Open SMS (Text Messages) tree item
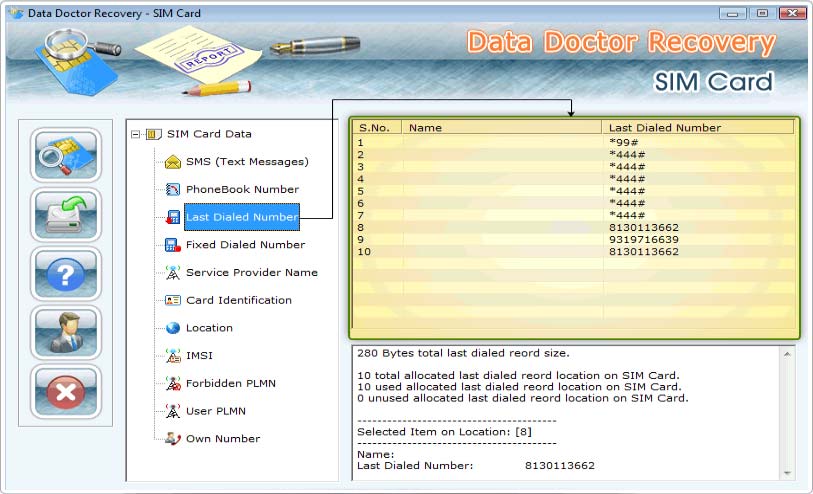Screen dimensions: 813x494 pos(247,162)
